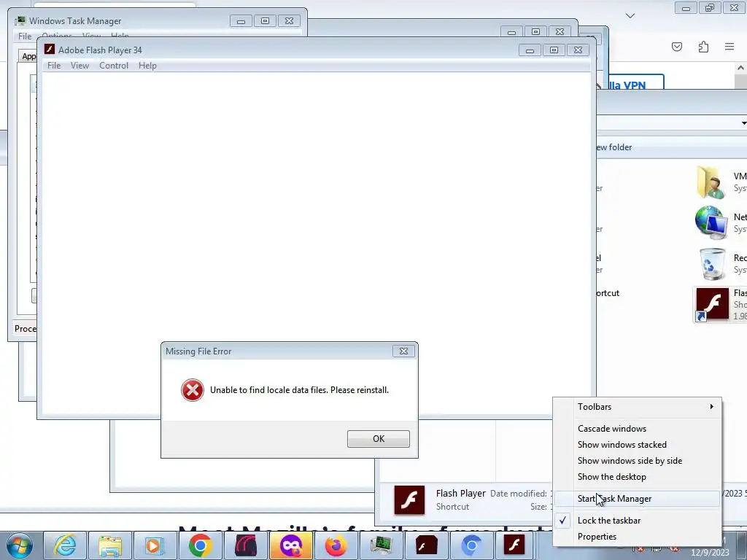
Task: Open taskbar Properties from context menu
Action: click(x=638, y=537)
